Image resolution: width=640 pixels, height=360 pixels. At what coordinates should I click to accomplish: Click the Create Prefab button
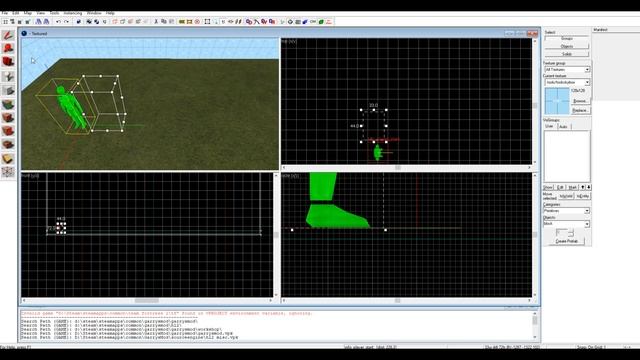coord(567,241)
